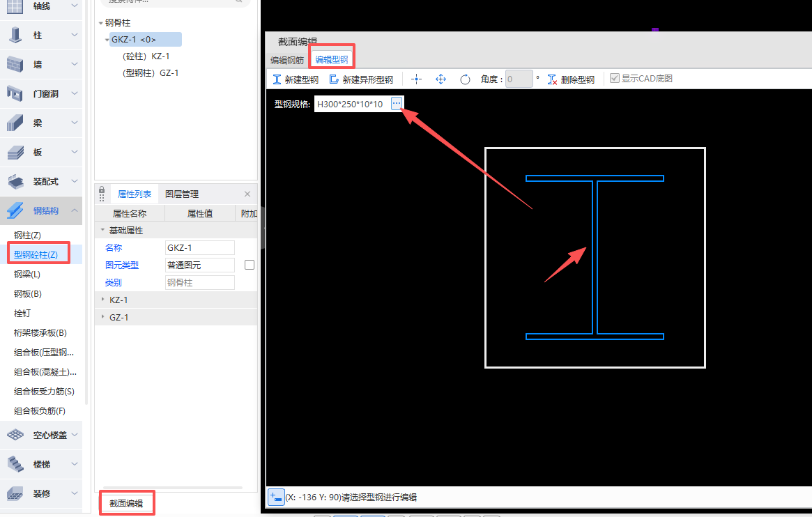Viewport: 812px width, 517px height.
Task: Collapse the 钢结构 category chevron
Action: (x=74, y=210)
